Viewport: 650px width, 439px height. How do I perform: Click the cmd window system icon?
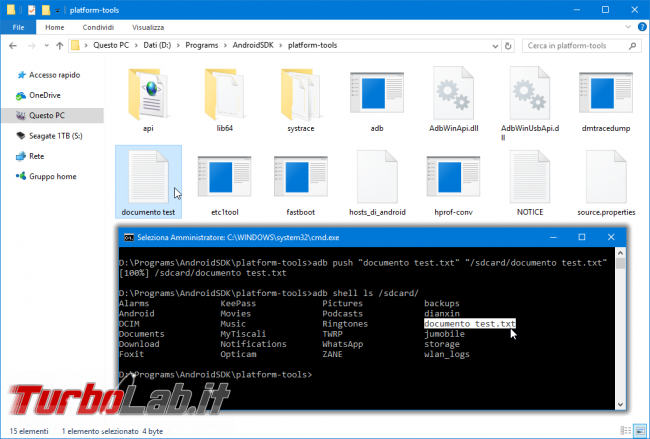(129, 238)
